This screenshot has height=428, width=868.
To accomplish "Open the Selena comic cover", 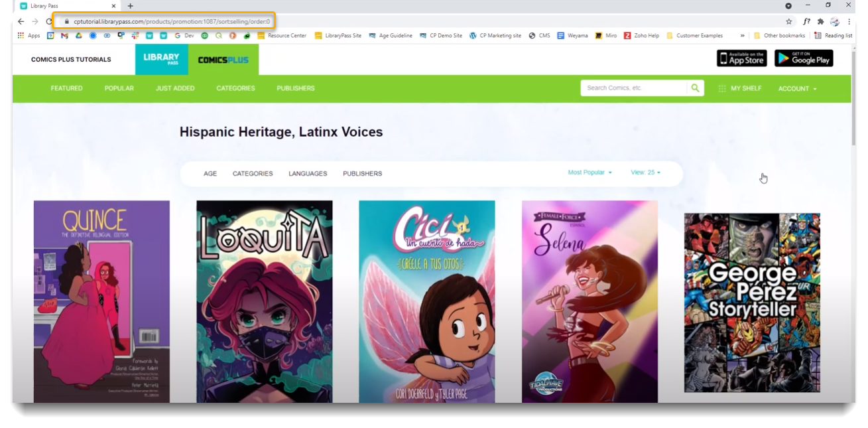I will point(589,301).
